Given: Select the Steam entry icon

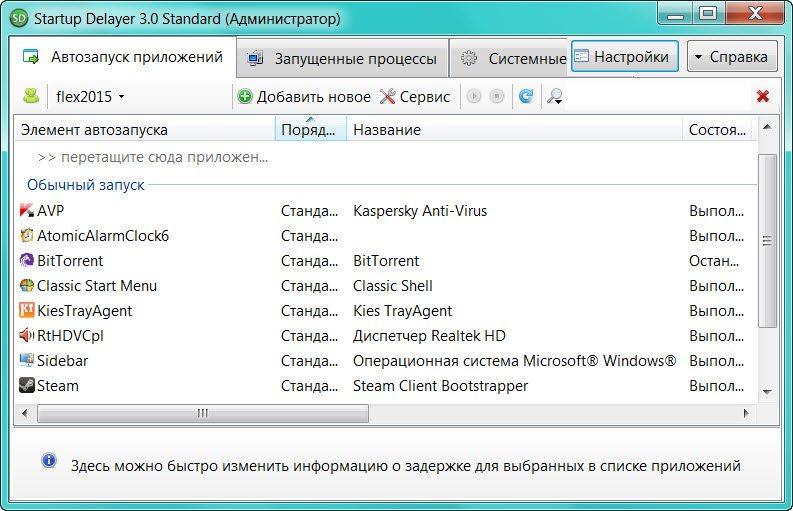Looking at the screenshot, I should (x=26, y=386).
